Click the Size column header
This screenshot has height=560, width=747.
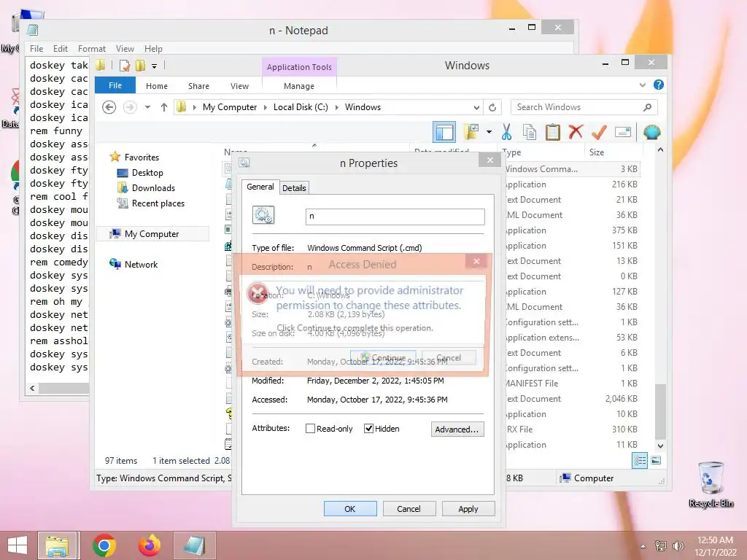[614, 152]
